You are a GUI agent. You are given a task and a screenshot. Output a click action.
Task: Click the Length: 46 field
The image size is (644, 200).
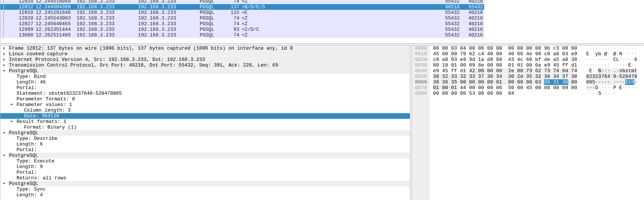click(x=31, y=82)
